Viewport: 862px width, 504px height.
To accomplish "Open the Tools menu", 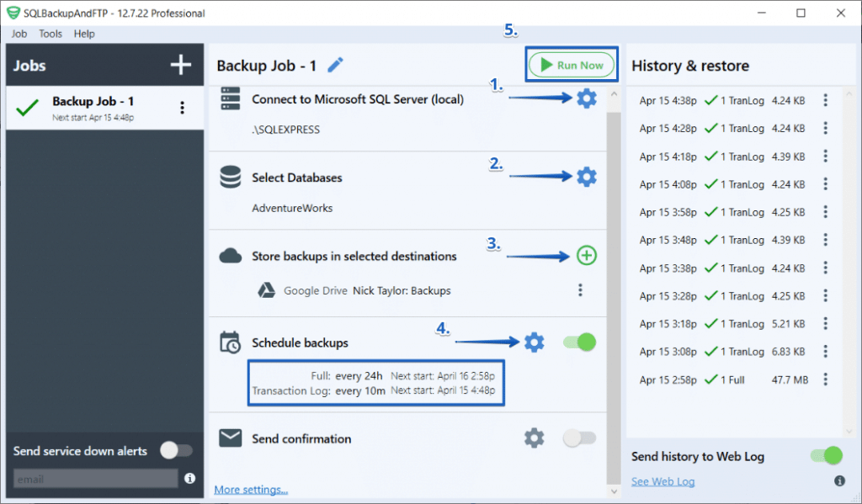I will pos(51,34).
